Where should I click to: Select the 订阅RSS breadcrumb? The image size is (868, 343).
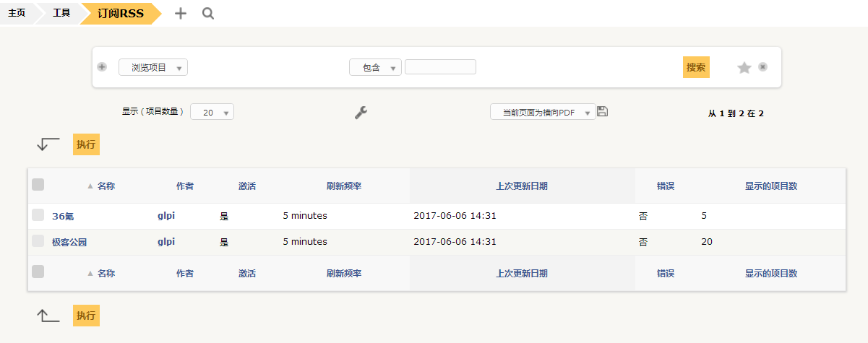point(121,13)
